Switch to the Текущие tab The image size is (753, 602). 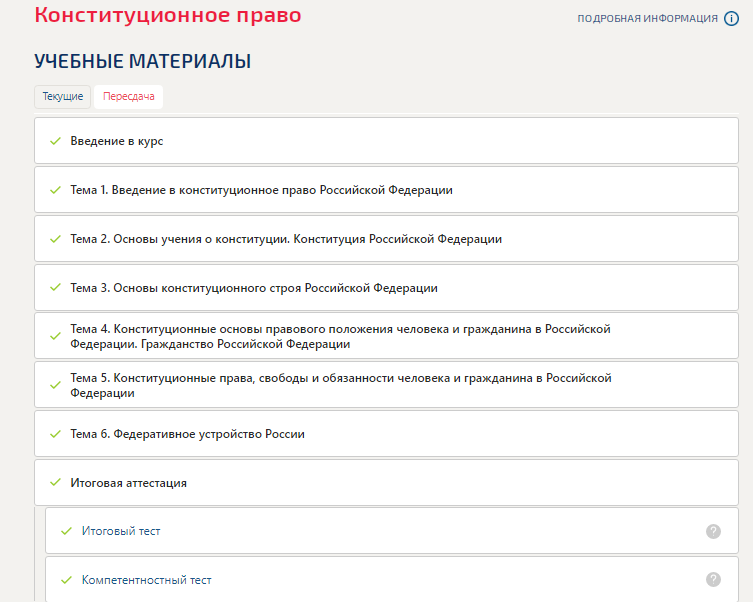point(62,96)
